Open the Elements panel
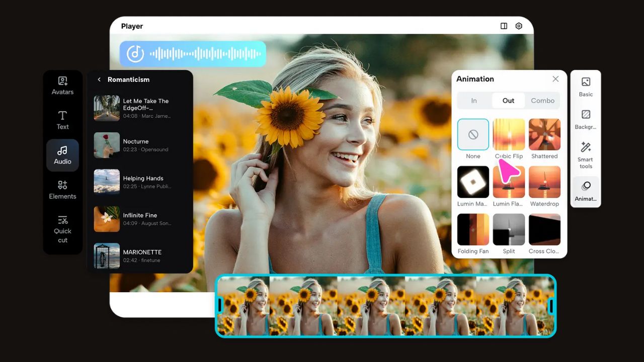 click(62, 190)
